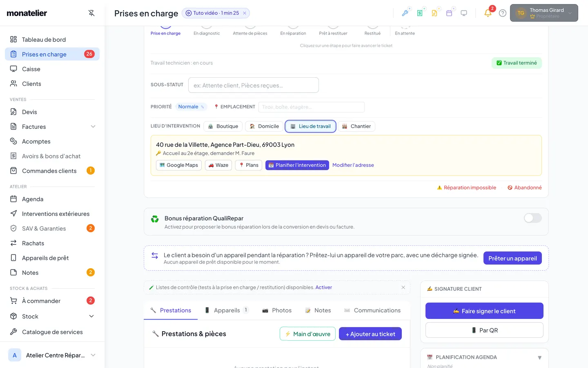588x368 pixels.
Task: Click the green dollar receipt icon
Action: click(420, 13)
